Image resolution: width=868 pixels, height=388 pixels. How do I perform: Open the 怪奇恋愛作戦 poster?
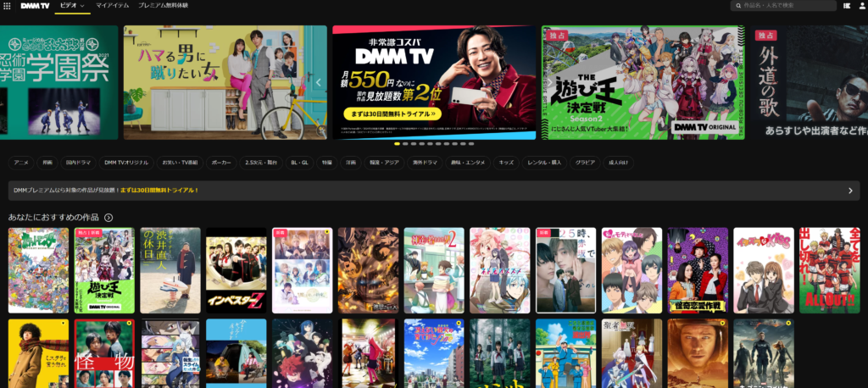[x=698, y=270]
